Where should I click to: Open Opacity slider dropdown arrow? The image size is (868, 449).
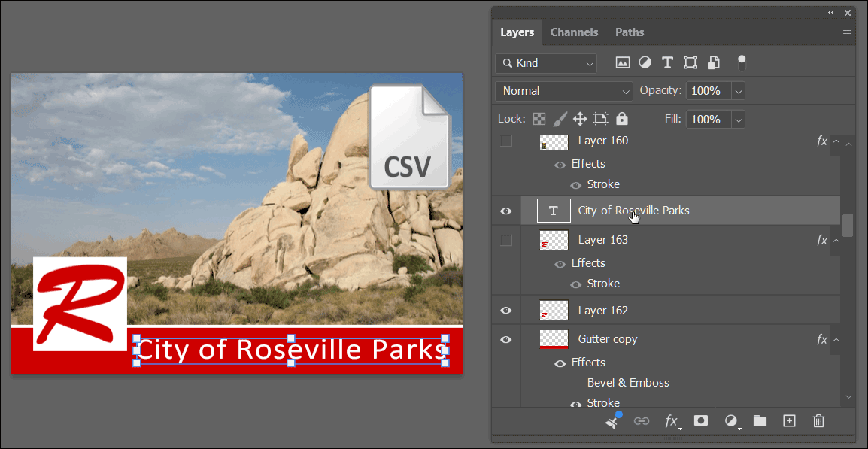pyautogui.click(x=739, y=91)
